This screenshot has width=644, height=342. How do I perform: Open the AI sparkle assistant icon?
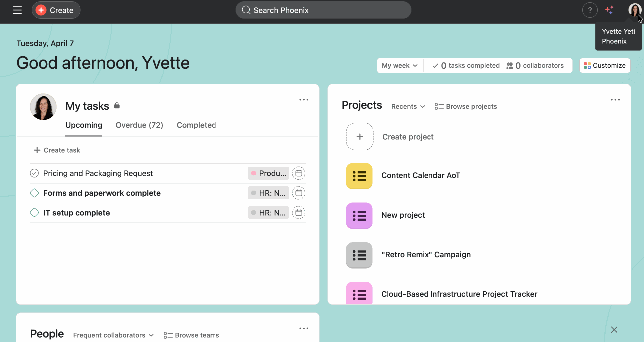click(609, 10)
